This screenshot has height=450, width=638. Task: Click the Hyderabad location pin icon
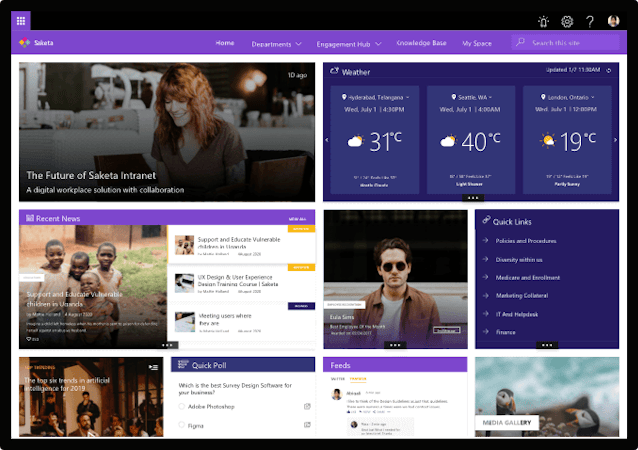pos(344,97)
